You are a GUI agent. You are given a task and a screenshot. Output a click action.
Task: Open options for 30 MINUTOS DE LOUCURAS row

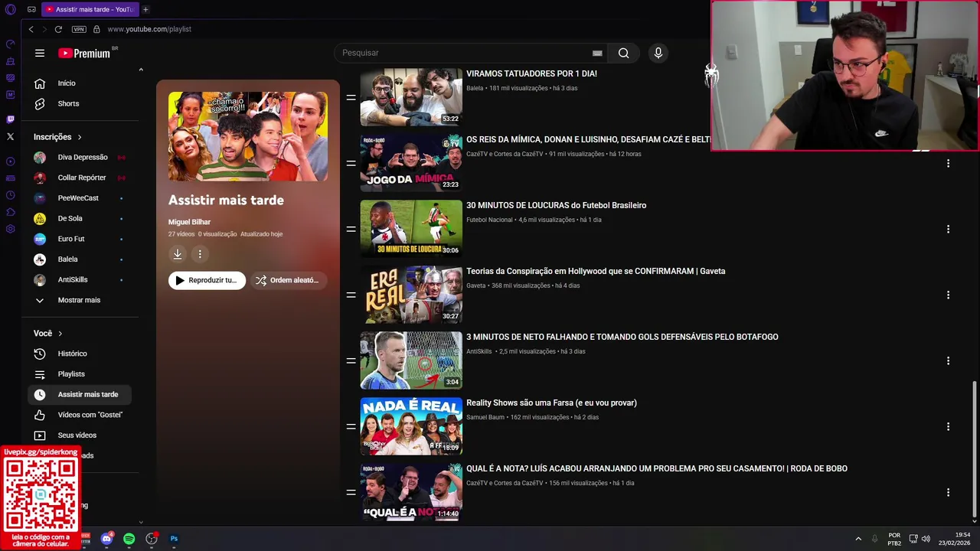click(948, 229)
